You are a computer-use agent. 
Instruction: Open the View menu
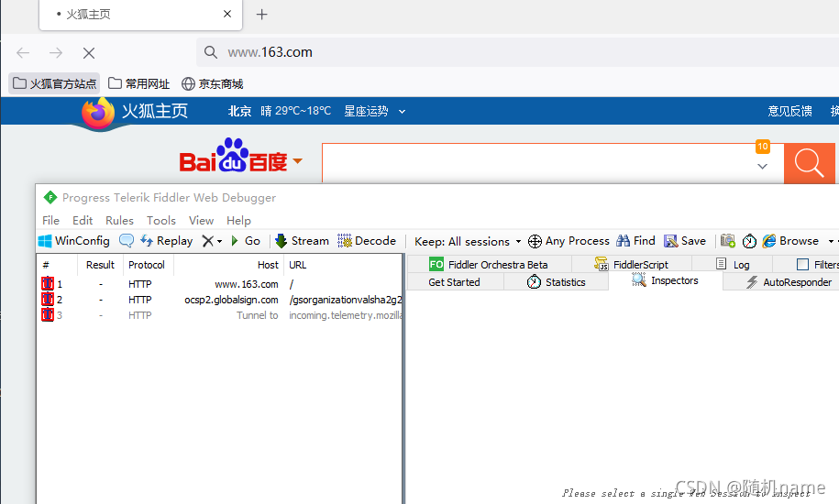201,221
